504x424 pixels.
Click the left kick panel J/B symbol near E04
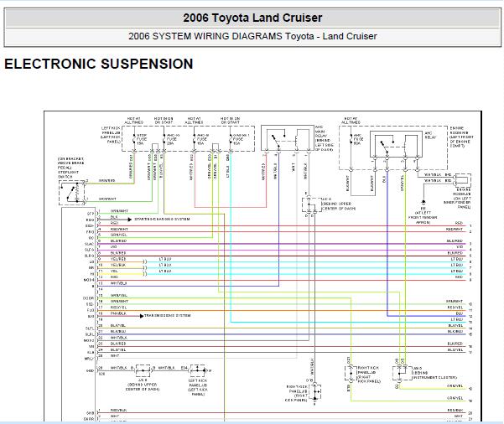pyautogui.click(x=198, y=370)
